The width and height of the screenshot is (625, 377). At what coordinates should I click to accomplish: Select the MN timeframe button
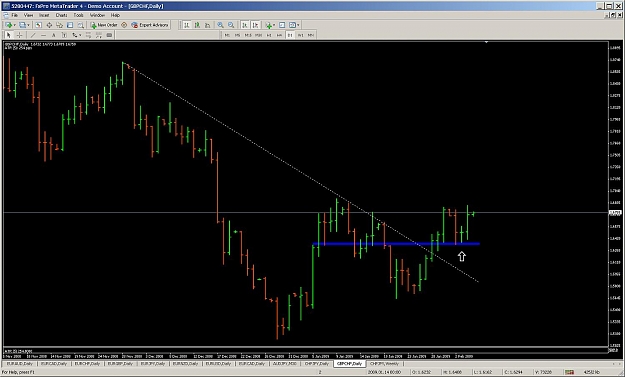[311, 35]
